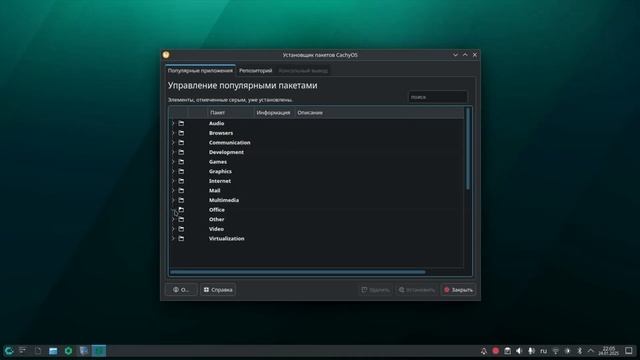
Task: Open the grayed console output tab
Action: 303,71
